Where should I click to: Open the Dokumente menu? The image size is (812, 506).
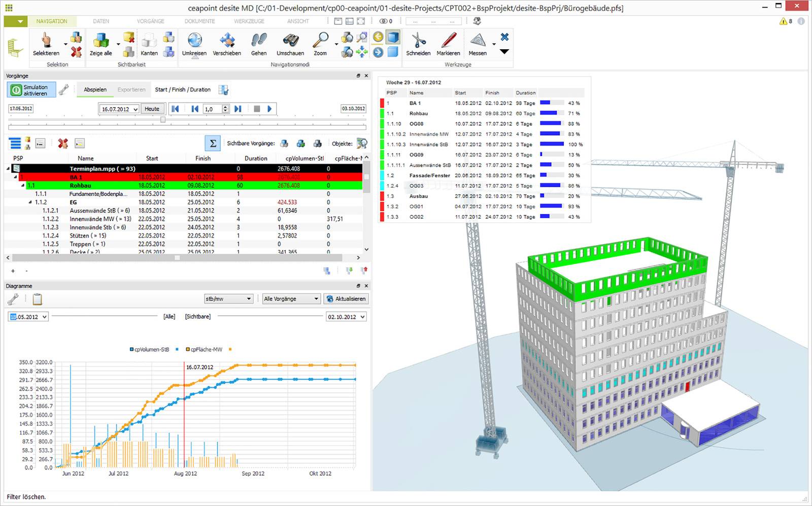[199, 21]
